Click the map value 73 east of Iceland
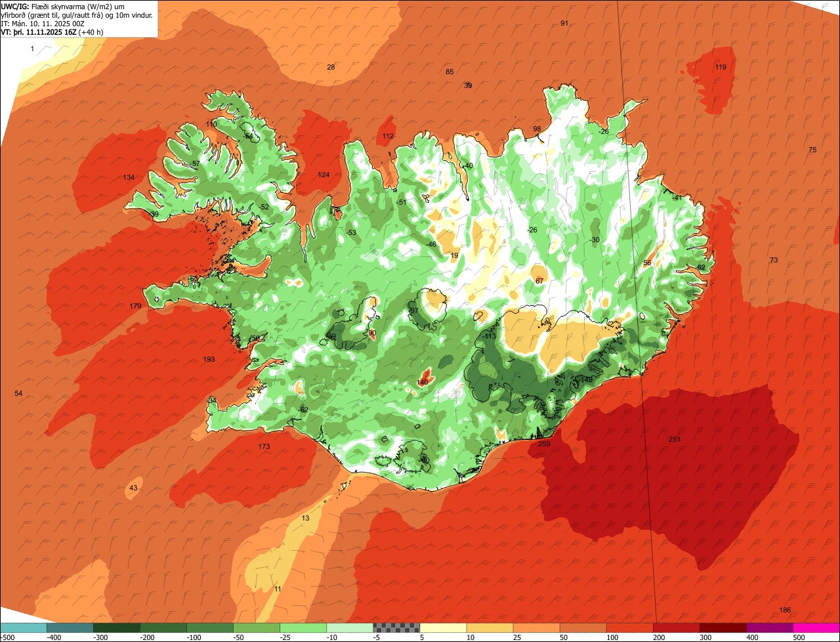This screenshot has height=642, width=840. tap(774, 261)
